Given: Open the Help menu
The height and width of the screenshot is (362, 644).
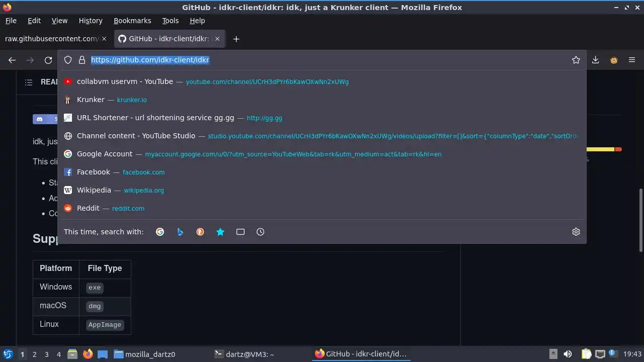Looking at the screenshot, I should (x=197, y=21).
